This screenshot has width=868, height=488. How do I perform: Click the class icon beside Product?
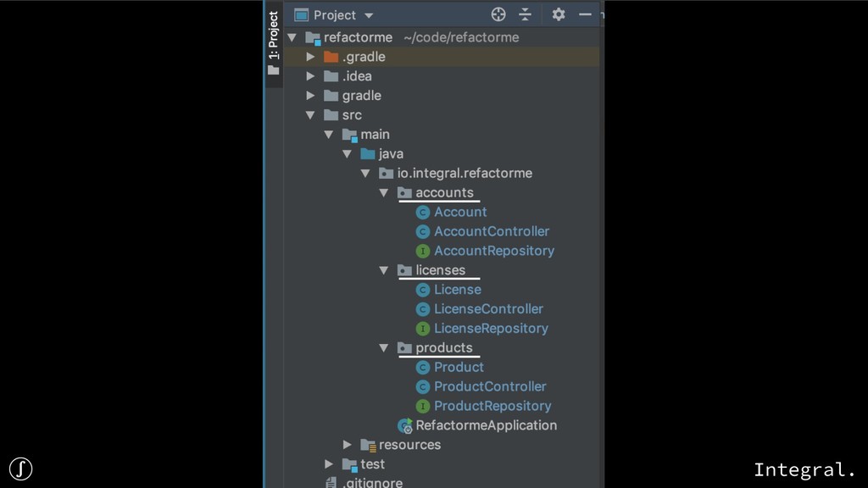(x=423, y=368)
